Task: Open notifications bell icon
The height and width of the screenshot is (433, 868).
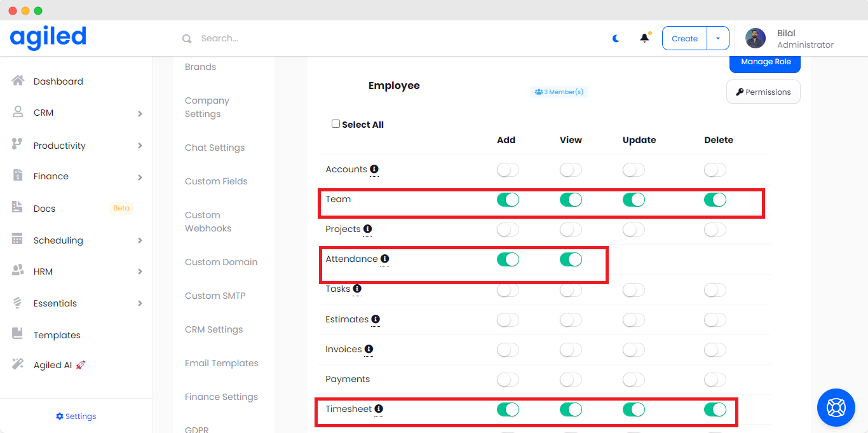Action: coord(644,38)
